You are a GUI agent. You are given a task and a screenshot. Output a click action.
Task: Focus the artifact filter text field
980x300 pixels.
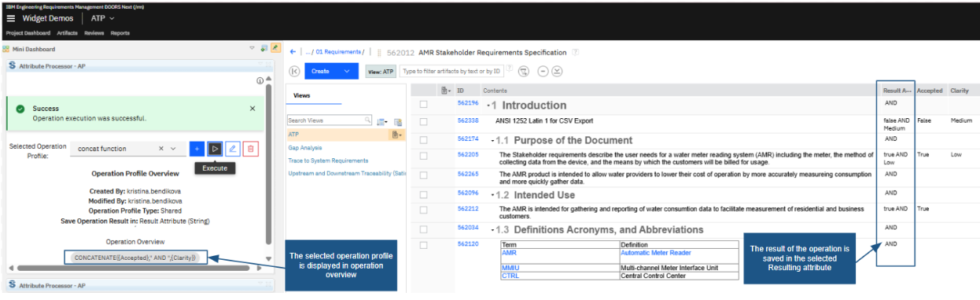coord(451,71)
